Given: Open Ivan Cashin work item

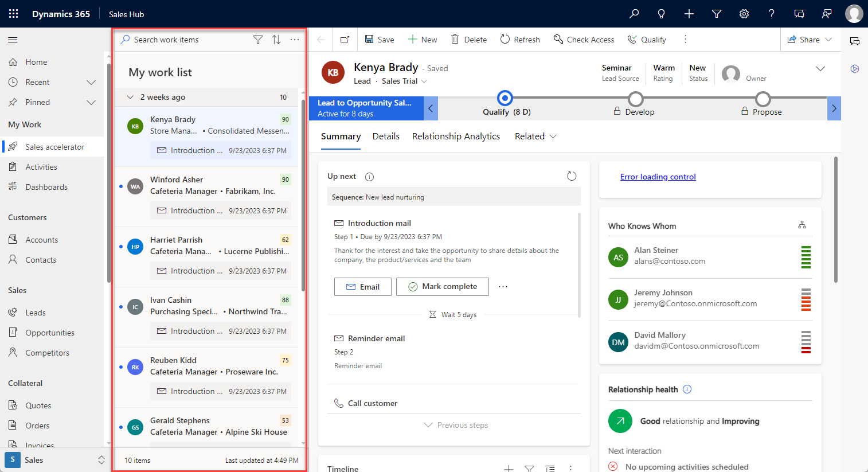Looking at the screenshot, I should tap(206, 317).
